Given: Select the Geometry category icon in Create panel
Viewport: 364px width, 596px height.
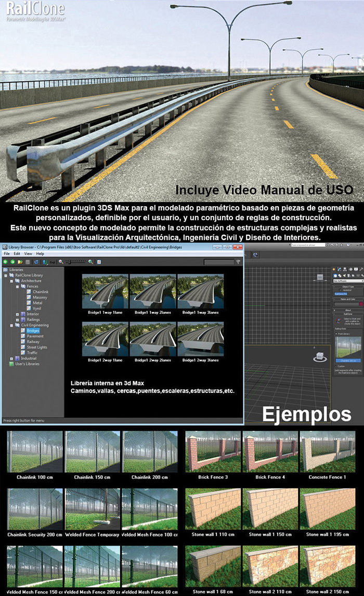Looking at the screenshot, I should pyautogui.click(x=335, y=275).
